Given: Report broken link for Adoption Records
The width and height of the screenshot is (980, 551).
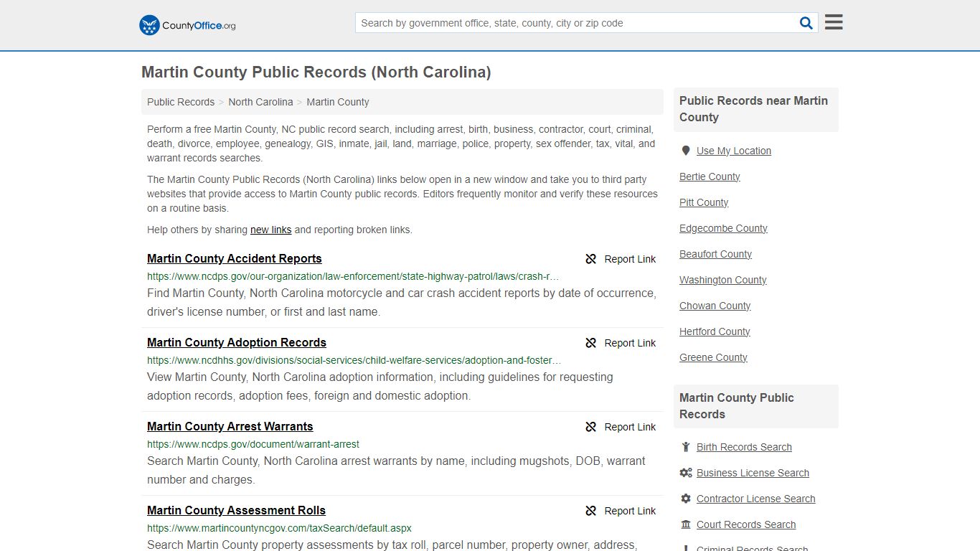Looking at the screenshot, I should [621, 343].
